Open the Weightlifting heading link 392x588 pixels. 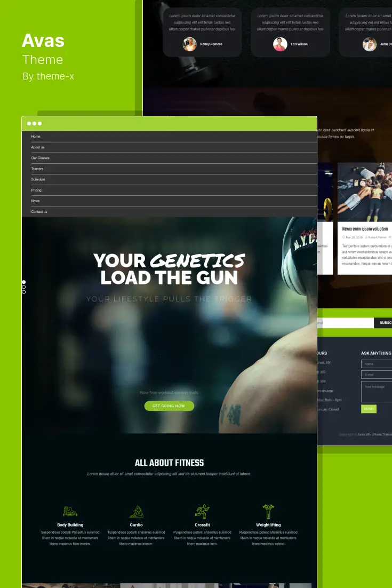pos(268,525)
